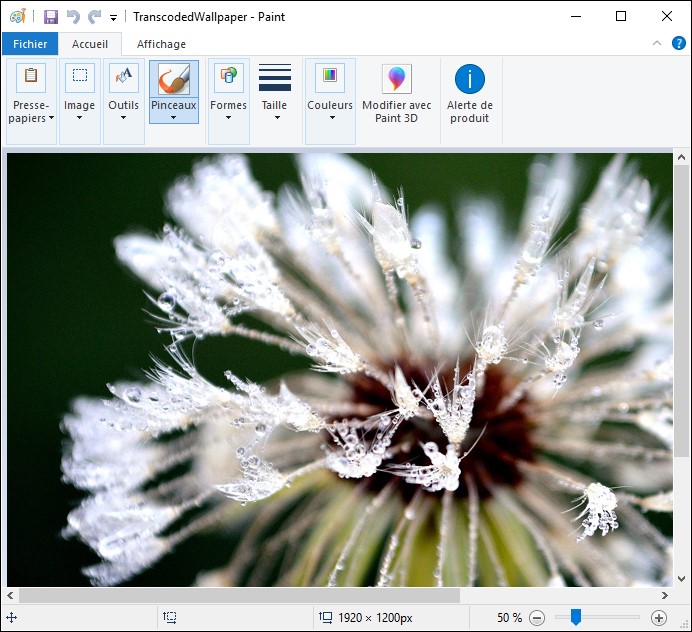Open the Fichier menu
This screenshot has height=632, width=692.
coord(30,44)
